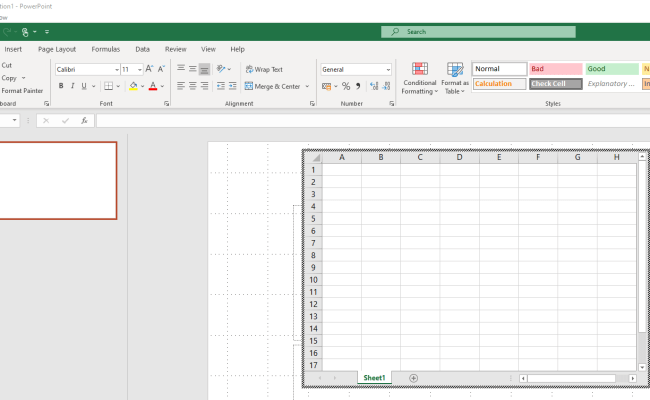The width and height of the screenshot is (650, 400).
Task: Open the Orientation text rotation icon
Action: point(221,69)
